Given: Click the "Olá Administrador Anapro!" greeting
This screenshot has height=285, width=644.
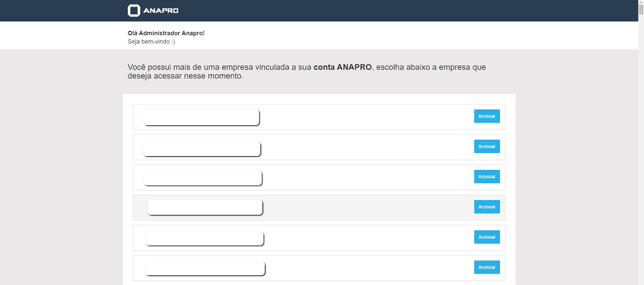Looking at the screenshot, I should (x=166, y=33).
